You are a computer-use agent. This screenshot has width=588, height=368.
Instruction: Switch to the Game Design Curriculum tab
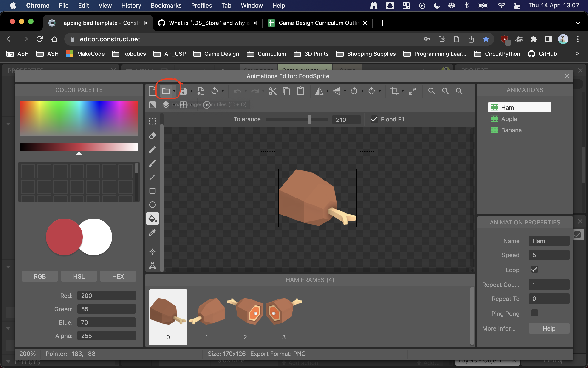click(318, 23)
